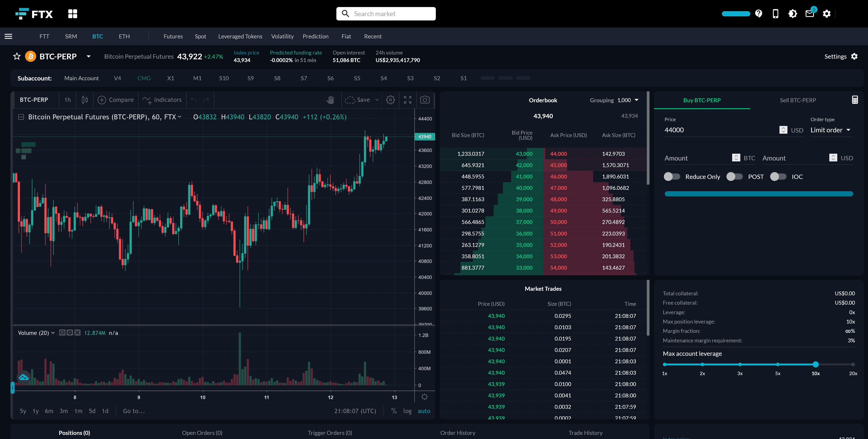Open the chart settings gear
This screenshot has height=439, width=868.
pos(390,100)
